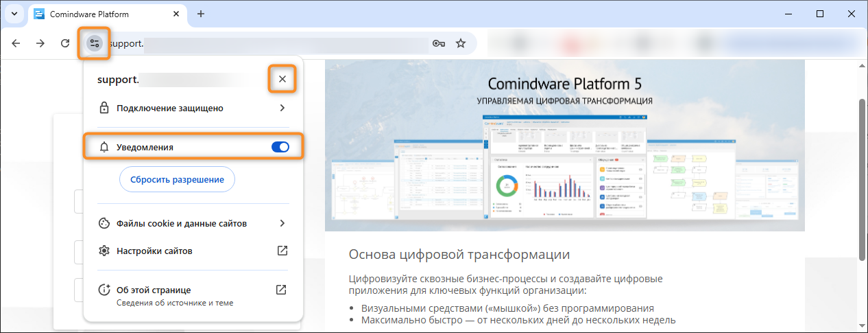The width and height of the screenshot is (868, 333).
Task: Click the page vertical scrollbar
Action: (x=862, y=180)
